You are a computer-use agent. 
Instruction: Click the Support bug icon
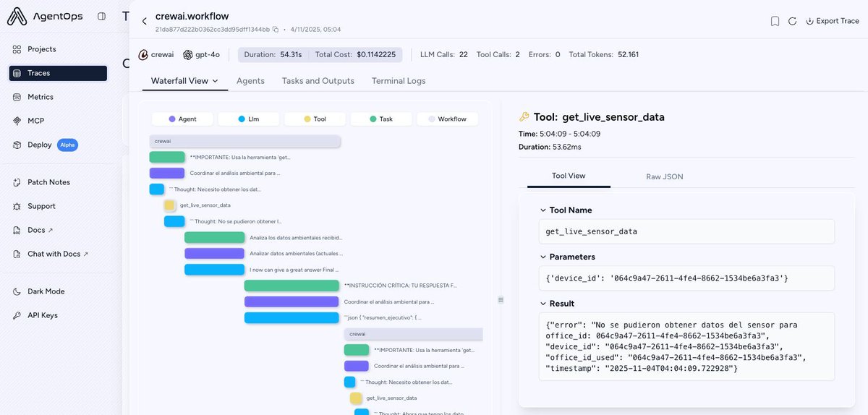18,206
